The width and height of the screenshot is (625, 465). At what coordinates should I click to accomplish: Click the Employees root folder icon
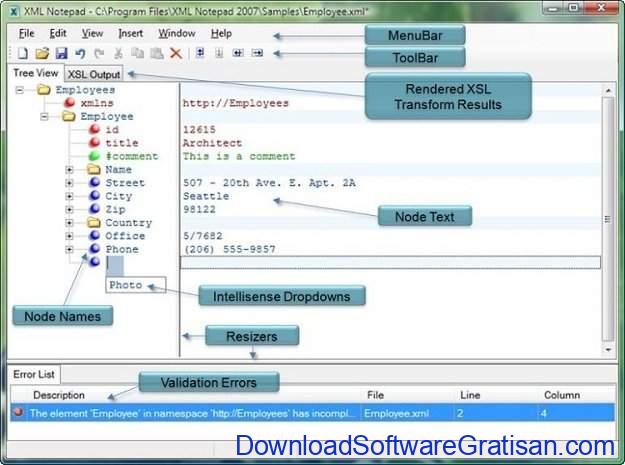coord(43,89)
